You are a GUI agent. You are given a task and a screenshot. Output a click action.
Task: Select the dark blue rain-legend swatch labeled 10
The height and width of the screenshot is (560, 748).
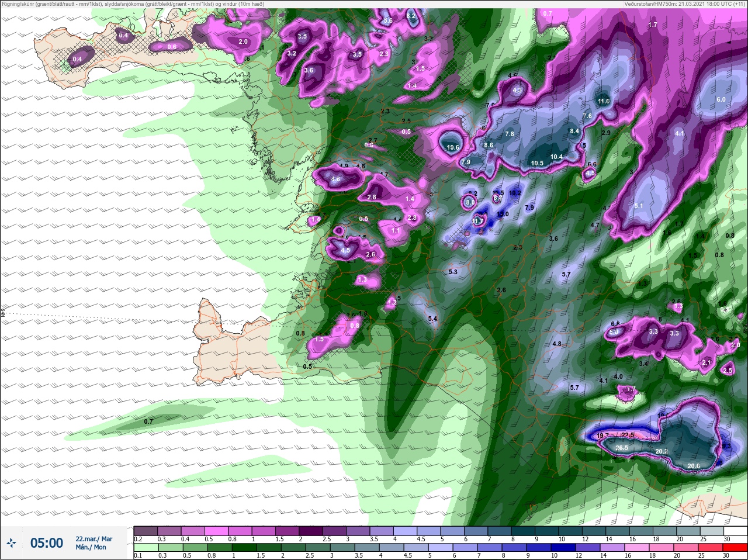pyautogui.click(x=563, y=548)
